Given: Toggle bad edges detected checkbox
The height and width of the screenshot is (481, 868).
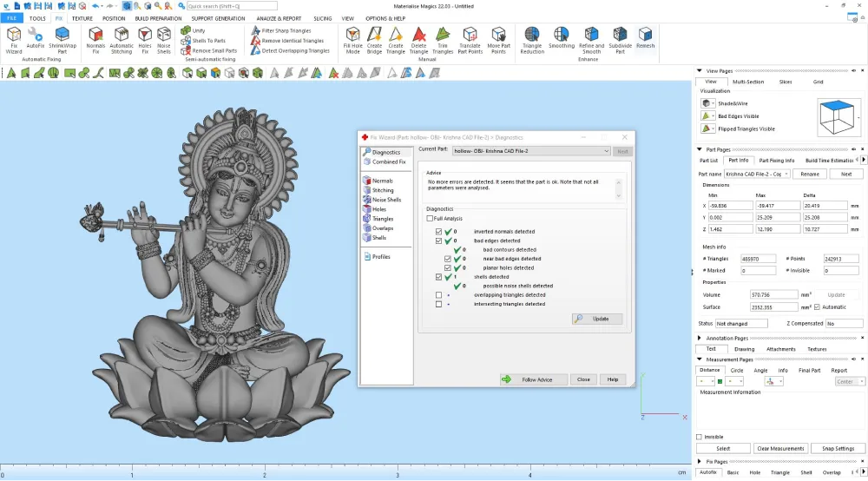Looking at the screenshot, I should (x=439, y=240).
